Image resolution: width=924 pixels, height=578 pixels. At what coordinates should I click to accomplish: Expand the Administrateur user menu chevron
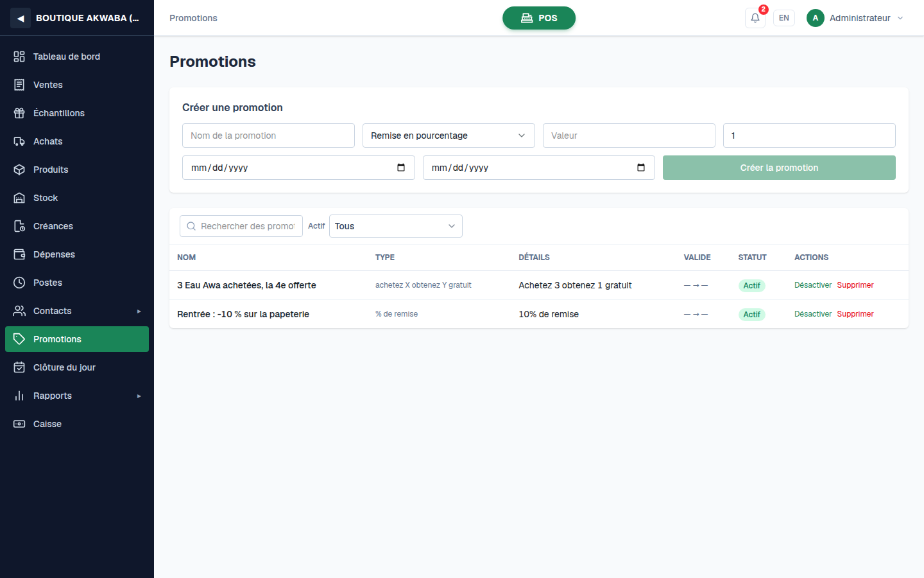pyautogui.click(x=900, y=18)
